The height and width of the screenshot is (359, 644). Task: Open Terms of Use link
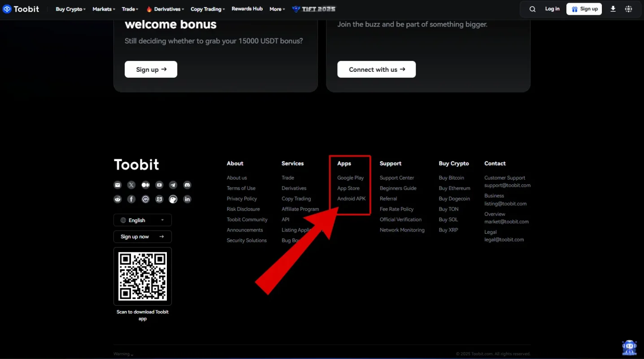pos(241,188)
